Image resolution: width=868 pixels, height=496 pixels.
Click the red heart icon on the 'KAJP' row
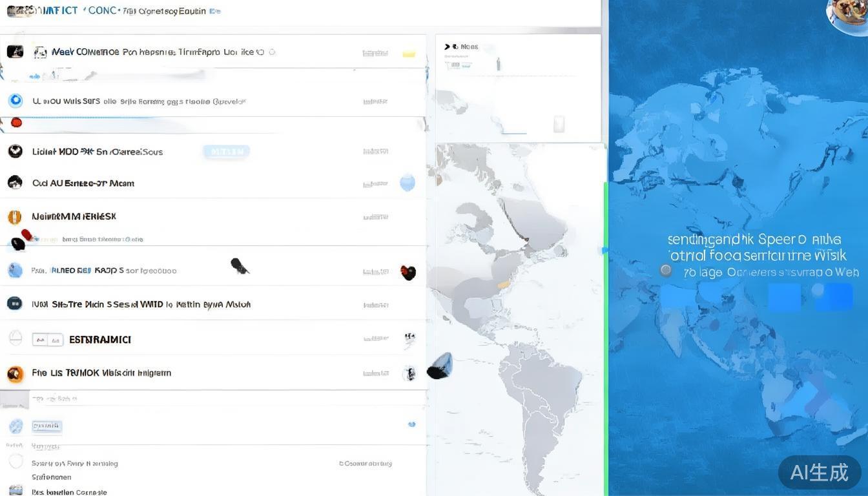click(408, 273)
